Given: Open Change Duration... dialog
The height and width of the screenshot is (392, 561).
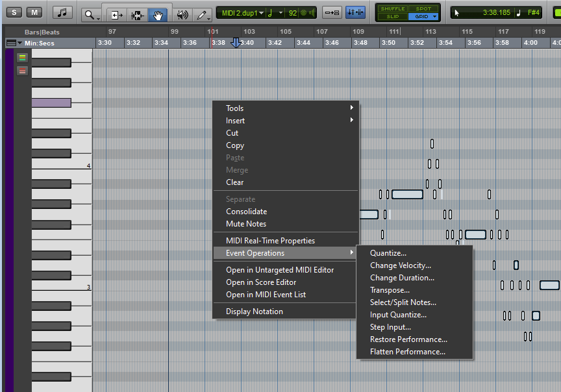Looking at the screenshot, I should click(x=415, y=278).
